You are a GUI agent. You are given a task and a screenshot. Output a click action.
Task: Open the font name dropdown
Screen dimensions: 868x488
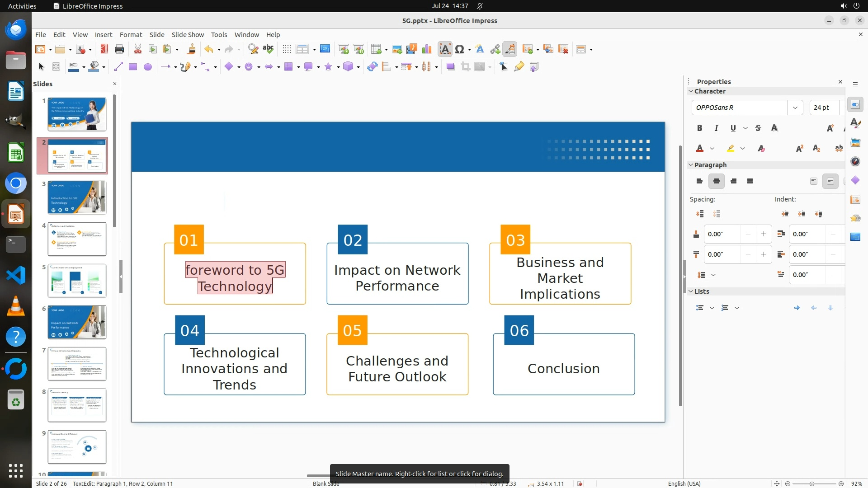pos(795,108)
